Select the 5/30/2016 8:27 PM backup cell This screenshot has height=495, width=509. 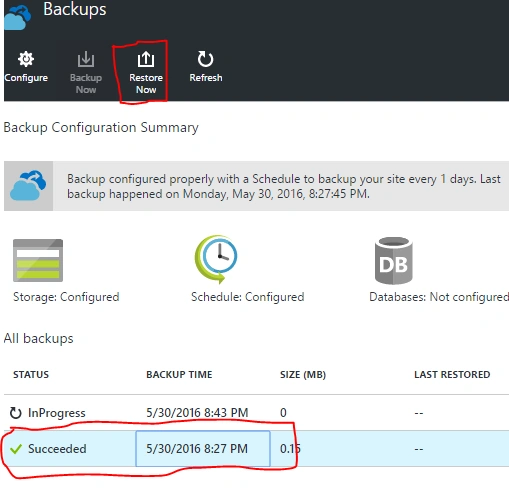(203, 449)
